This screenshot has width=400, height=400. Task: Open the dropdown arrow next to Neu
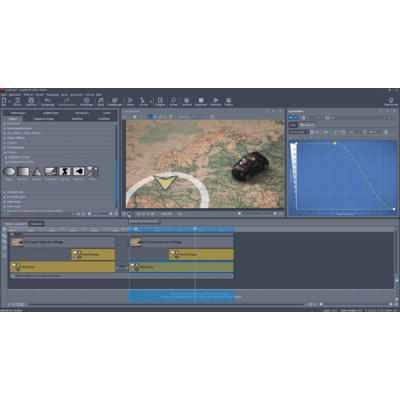point(10,101)
